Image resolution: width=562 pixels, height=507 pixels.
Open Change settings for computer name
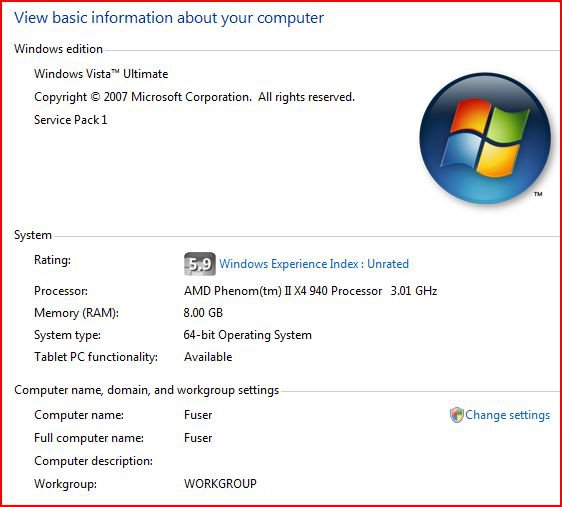[508, 415]
